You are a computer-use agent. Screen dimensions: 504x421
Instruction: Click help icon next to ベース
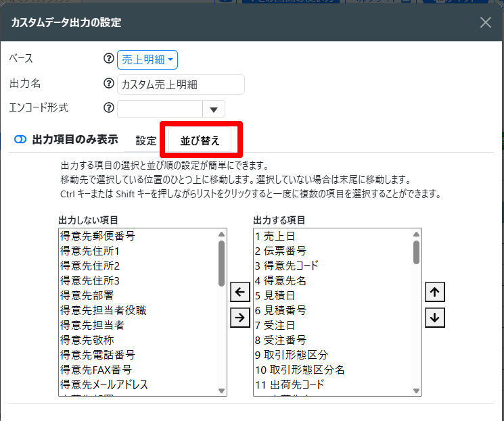(x=108, y=59)
